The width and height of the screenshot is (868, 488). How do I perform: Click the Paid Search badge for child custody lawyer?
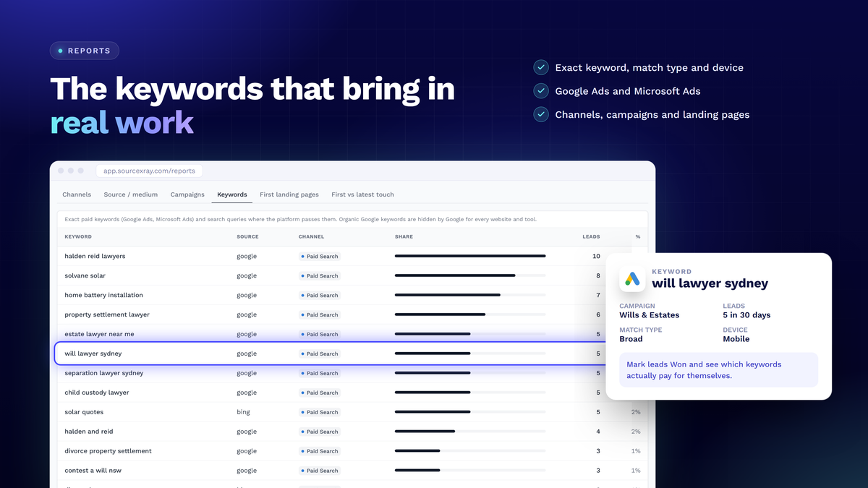coord(319,393)
